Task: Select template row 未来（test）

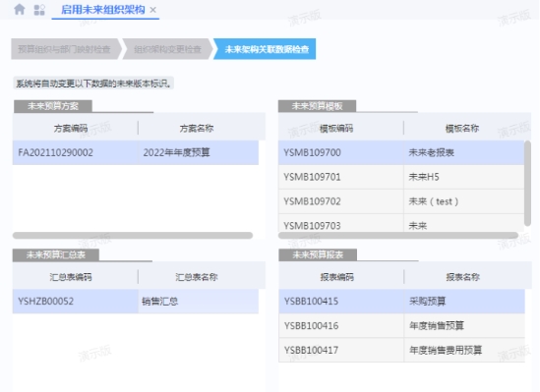Action: point(401,201)
